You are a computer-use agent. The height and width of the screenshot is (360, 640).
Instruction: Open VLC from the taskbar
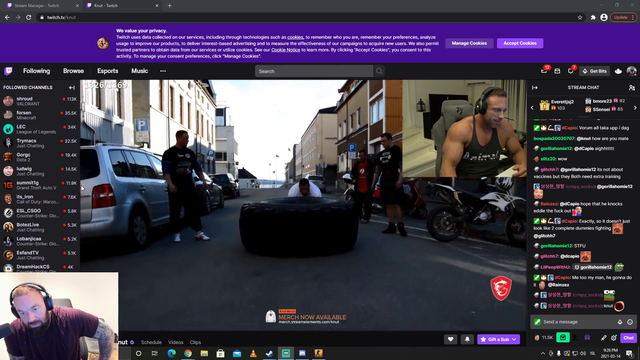point(253,353)
